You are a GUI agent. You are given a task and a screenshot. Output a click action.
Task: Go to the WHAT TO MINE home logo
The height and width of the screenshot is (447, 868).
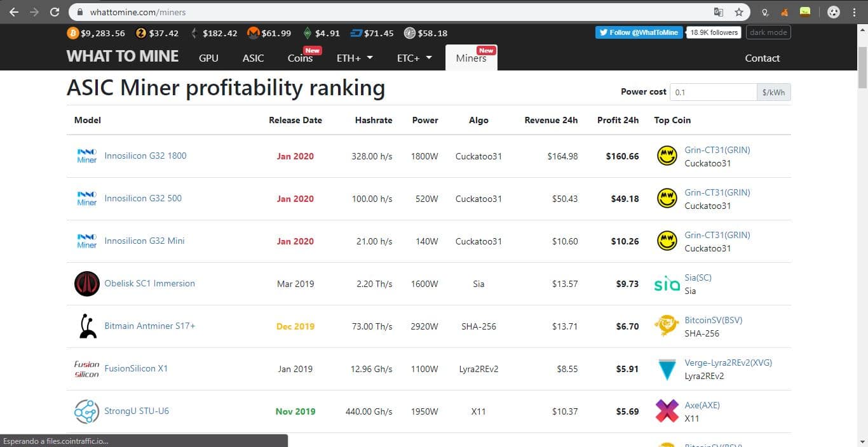tap(123, 57)
